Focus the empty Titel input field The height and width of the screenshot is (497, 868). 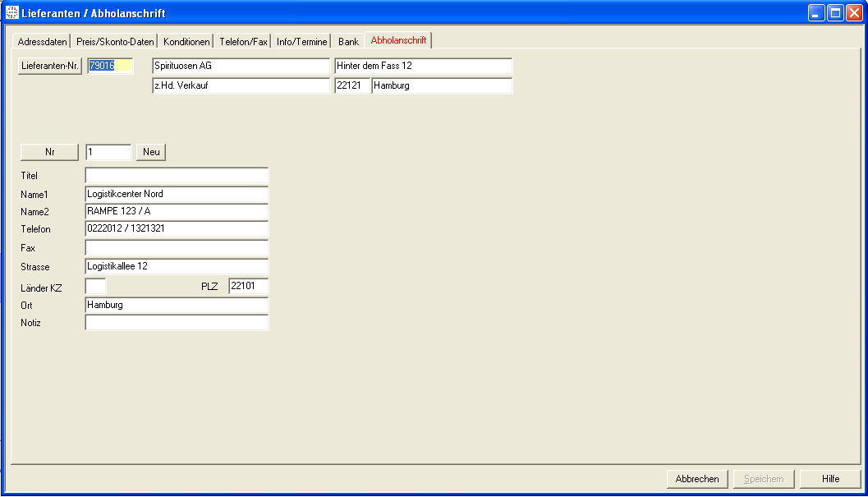pos(177,175)
